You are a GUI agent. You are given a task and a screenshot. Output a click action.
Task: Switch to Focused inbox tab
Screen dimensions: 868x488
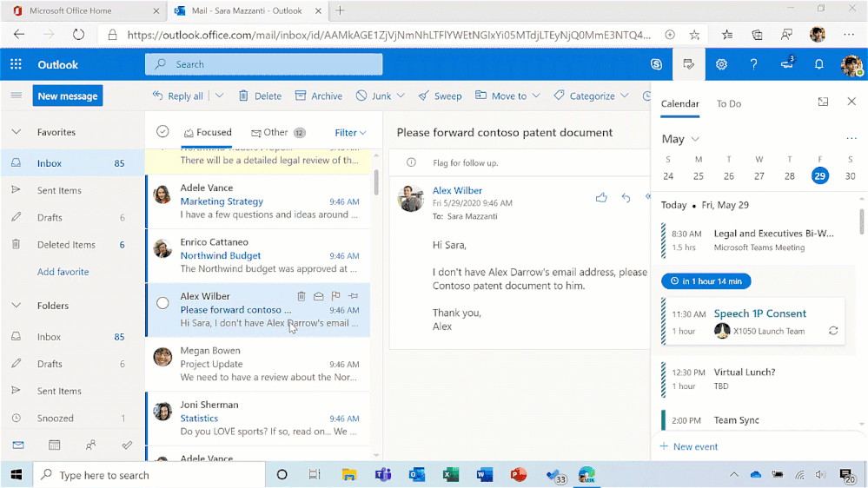point(208,132)
